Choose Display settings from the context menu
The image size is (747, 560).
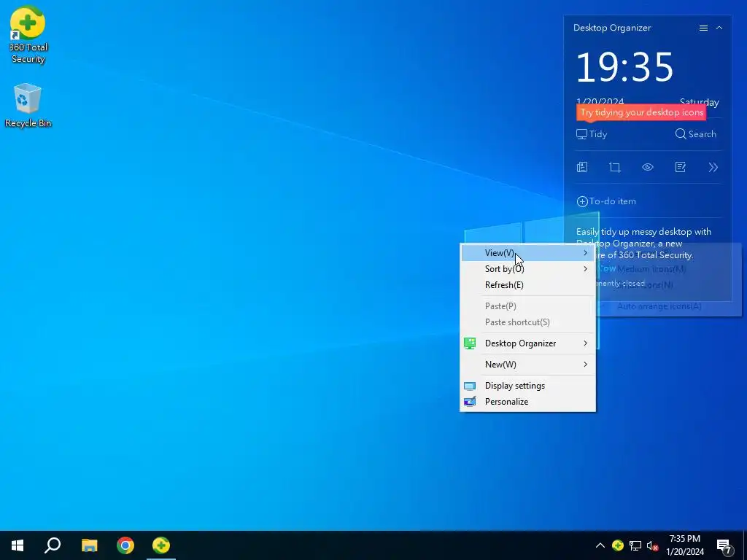pos(528,386)
